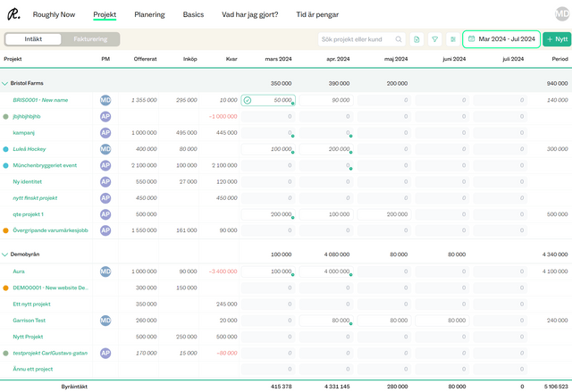The height and width of the screenshot is (392, 572).
Task: Open the Roughly Now tab
Action: [x=54, y=14]
